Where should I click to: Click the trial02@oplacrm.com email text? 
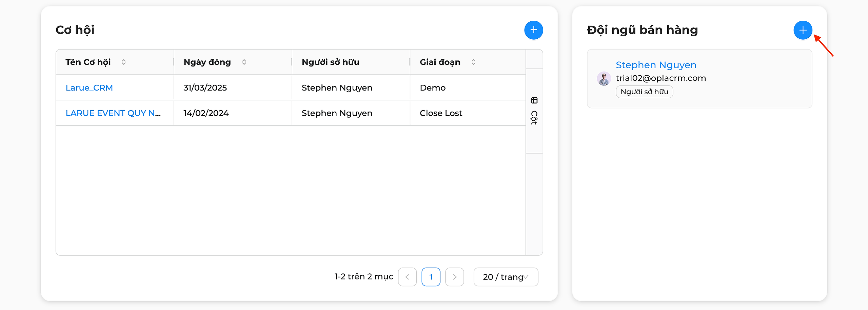point(661,78)
